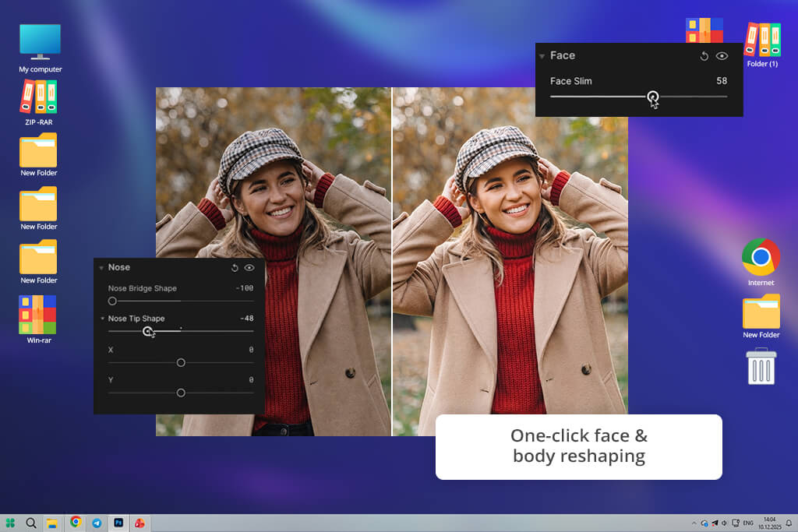Switch the ENG input language indicator
Viewport: 798px width, 532px height.
pos(748,523)
